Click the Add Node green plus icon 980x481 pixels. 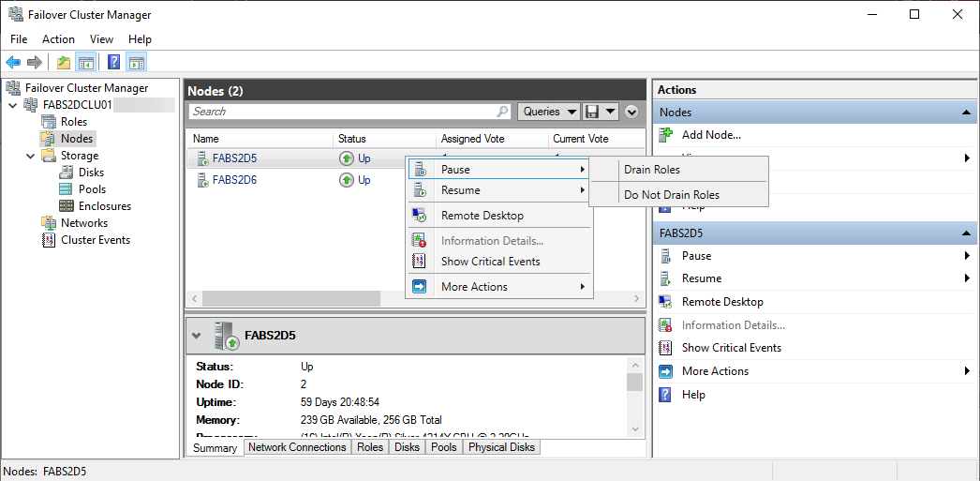coord(666,134)
